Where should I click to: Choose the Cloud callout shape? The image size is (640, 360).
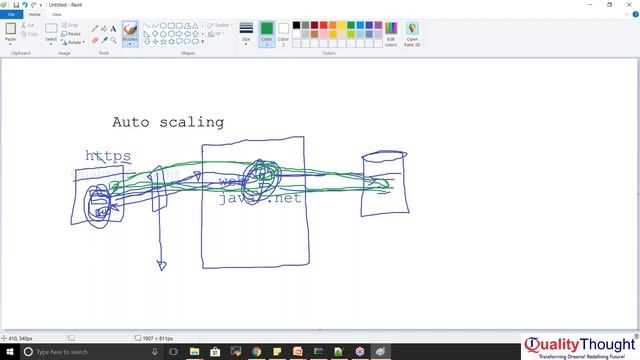point(195,41)
